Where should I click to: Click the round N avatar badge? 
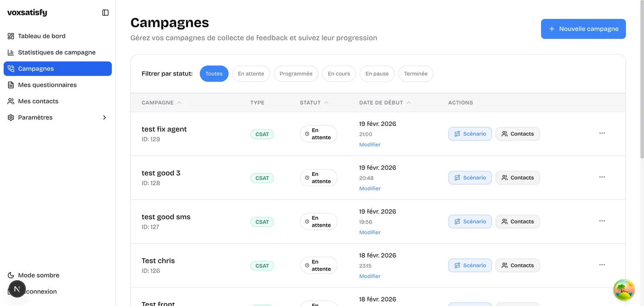(x=17, y=289)
